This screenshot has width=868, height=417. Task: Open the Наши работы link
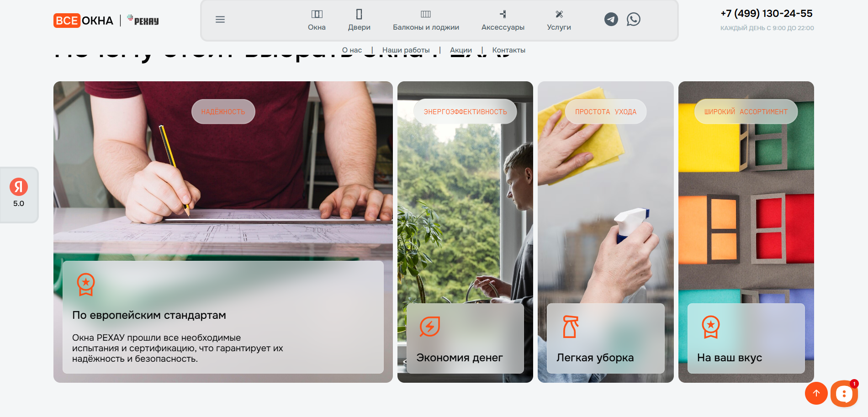point(406,50)
